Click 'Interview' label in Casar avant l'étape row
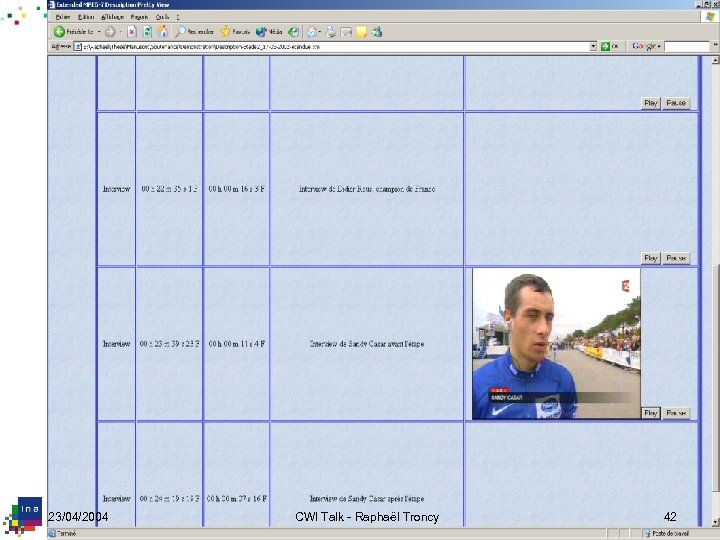Viewport: 720px width, 540px height. 117,343
